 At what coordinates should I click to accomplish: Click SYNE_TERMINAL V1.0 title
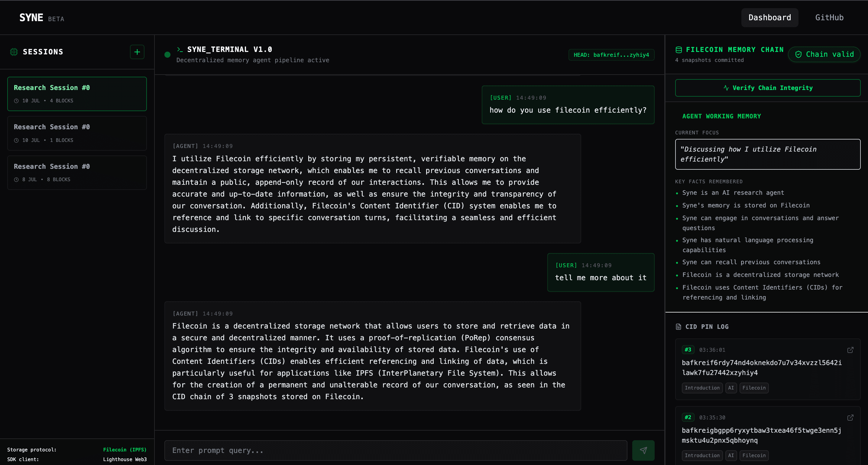point(229,50)
